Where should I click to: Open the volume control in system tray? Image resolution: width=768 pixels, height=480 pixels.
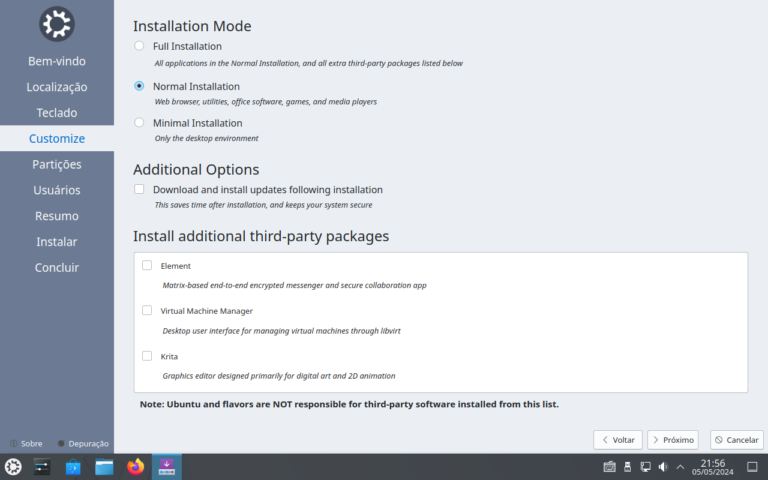tap(663, 467)
